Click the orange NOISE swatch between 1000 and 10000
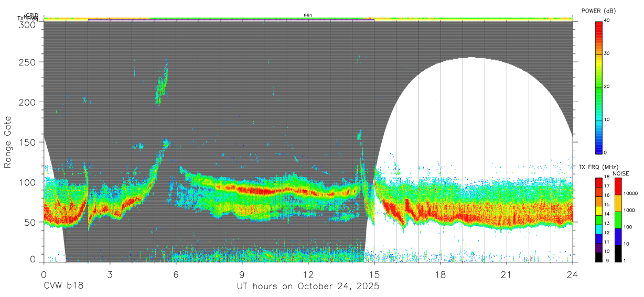Image resolution: width=644 pixels, height=297 pixels. click(617, 203)
